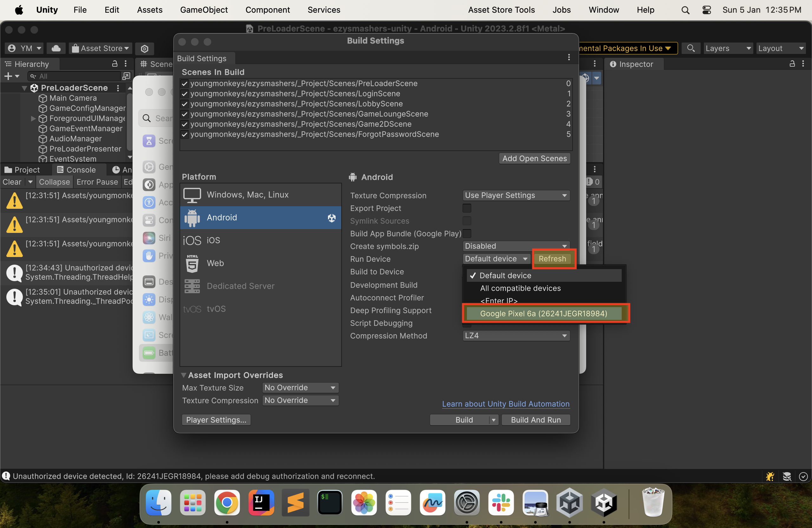The height and width of the screenshot is (528, 812).
Task: Open PreLoaderScene row options menu
Action: tap(118, 88)
